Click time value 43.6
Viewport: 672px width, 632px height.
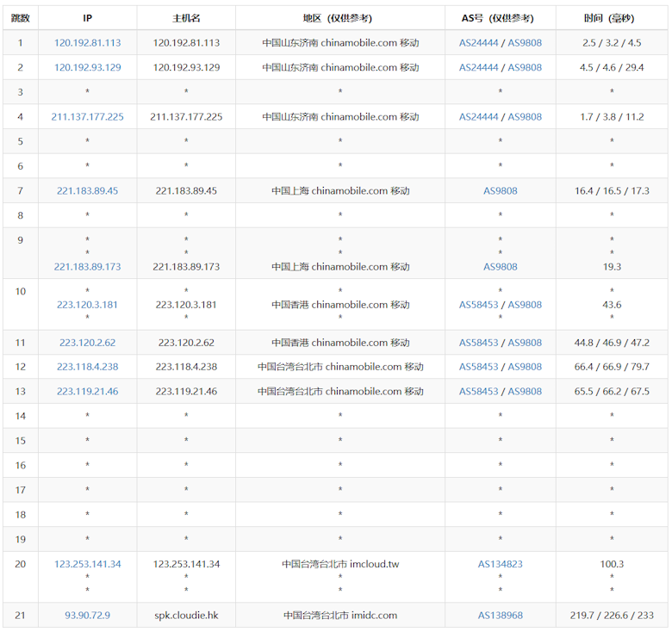[612, 305]
